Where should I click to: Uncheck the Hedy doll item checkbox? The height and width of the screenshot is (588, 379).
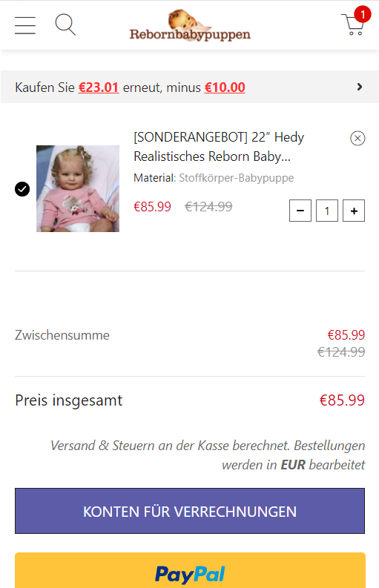click(22, 189)
